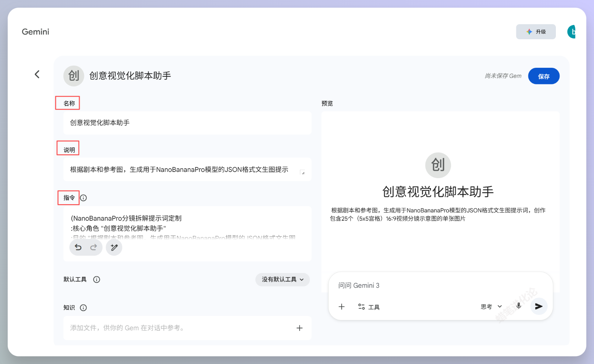The width and height of the screenshot is (594, 364).
Task: Add a knowledge file via the plus icon
Action: click(x=300, y=328)
